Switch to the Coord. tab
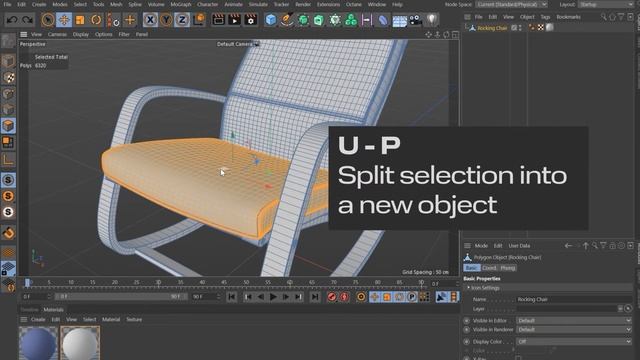Image resolution: width=640 pixels, height=360 pixels. tap(489, 268)
